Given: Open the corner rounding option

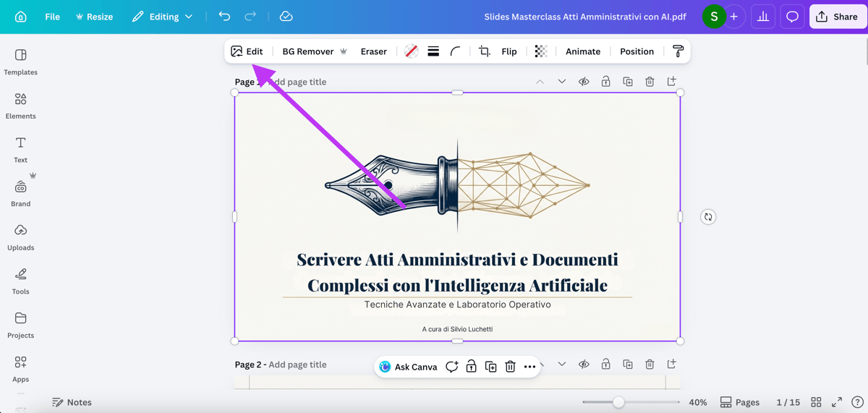Looking at the screenshot, I should [x=455, y=51].
